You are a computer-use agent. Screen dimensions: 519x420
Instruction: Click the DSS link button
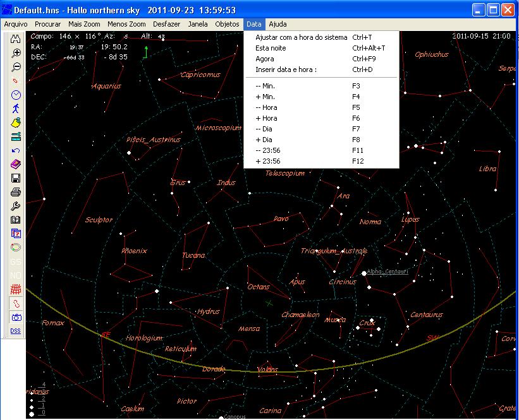[x=16, y=331]
